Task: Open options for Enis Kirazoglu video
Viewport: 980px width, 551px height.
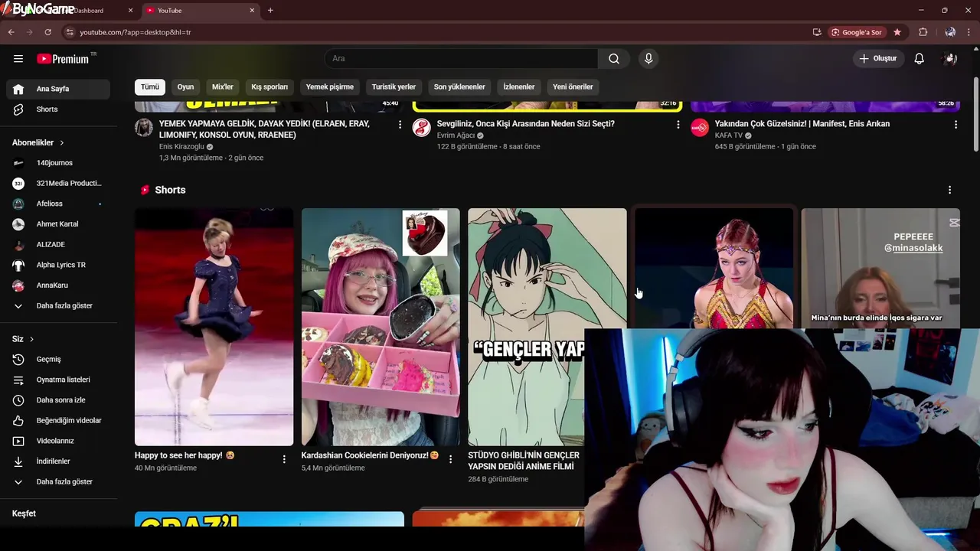Action: [400, 124]
